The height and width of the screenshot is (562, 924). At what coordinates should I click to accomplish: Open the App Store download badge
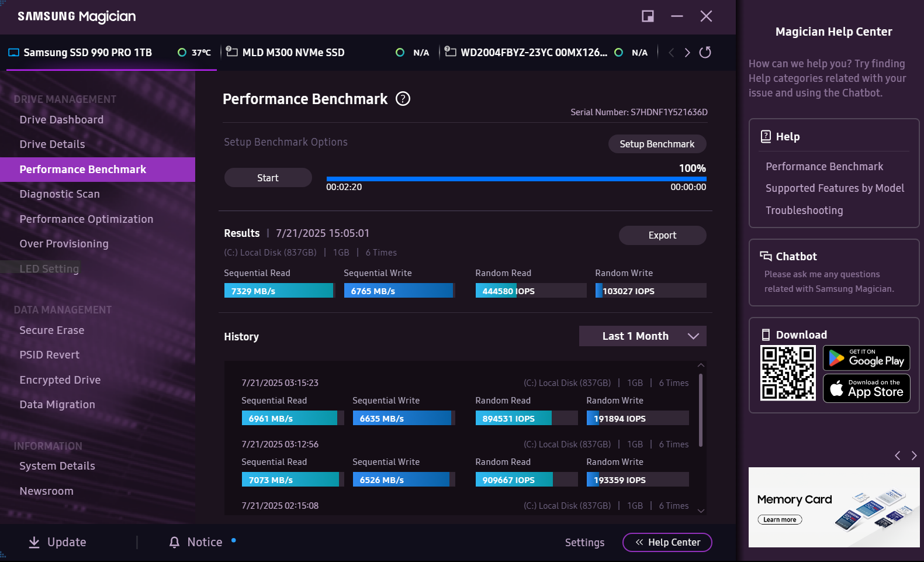866,388
